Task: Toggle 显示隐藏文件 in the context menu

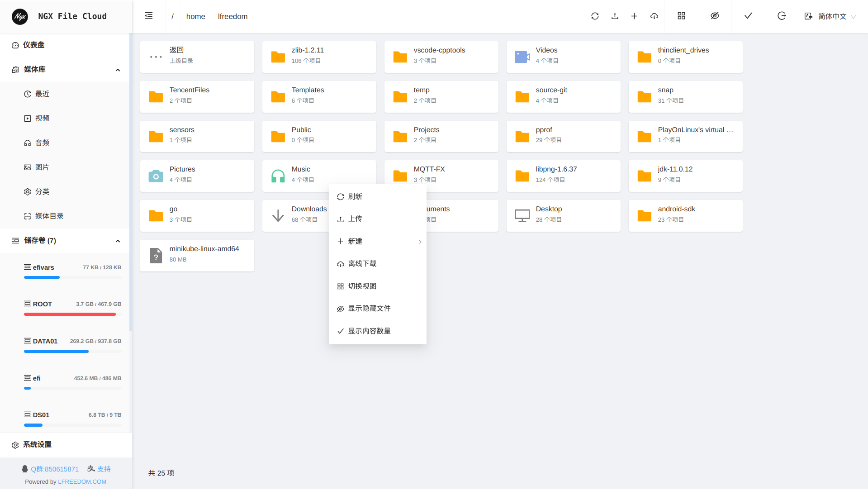Action: point(369,308)
